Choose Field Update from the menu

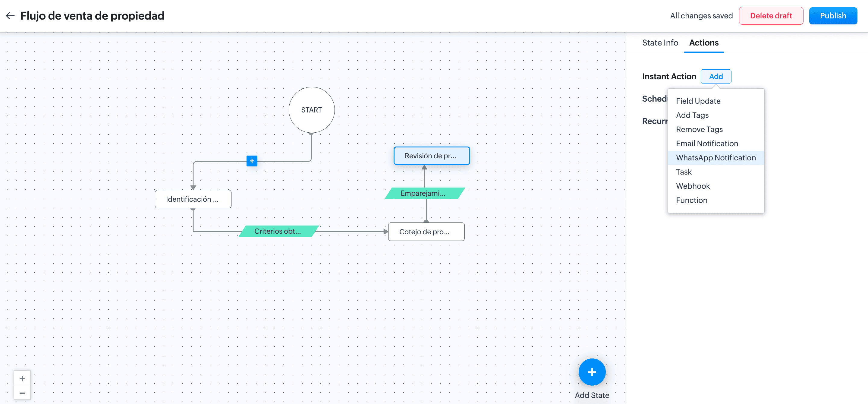coord(698,101)
